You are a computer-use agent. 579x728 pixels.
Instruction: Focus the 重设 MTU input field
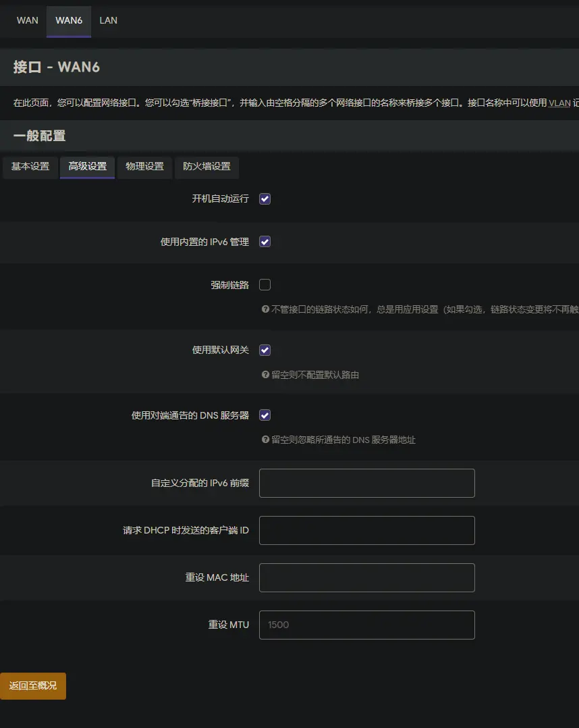pos(366,625)
